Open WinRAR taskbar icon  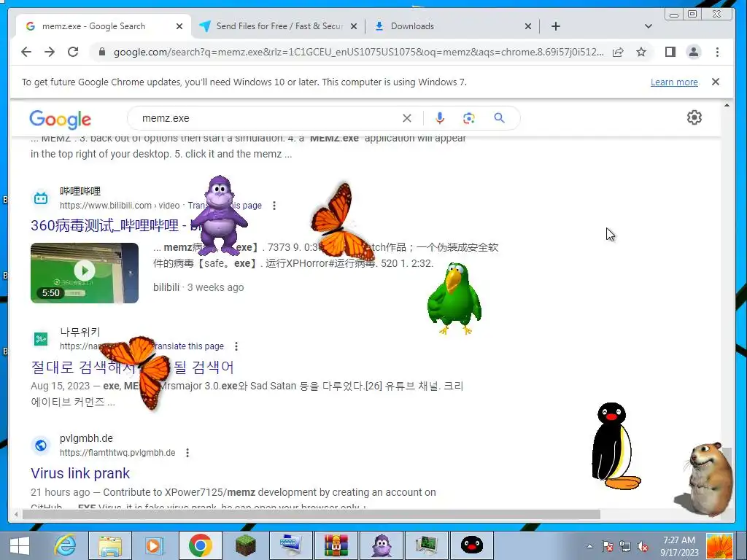pyautogui.click(x=336, y=545)
